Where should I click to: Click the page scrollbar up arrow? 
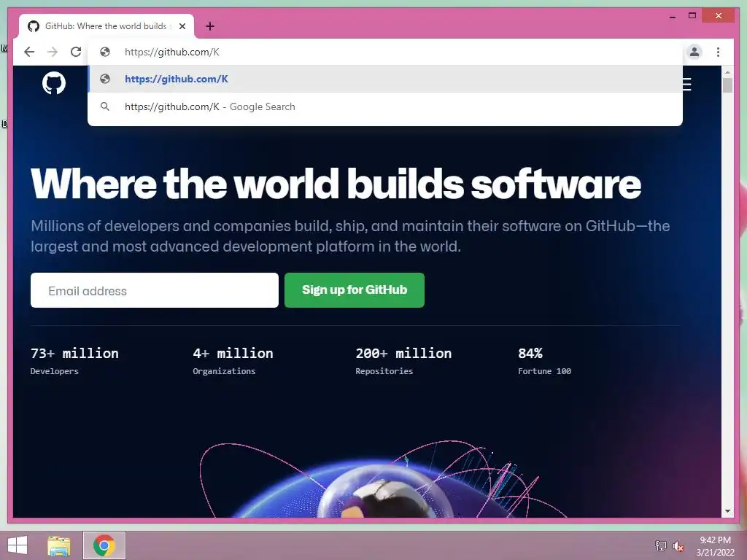pyautogui.click(x=727, y=72)
